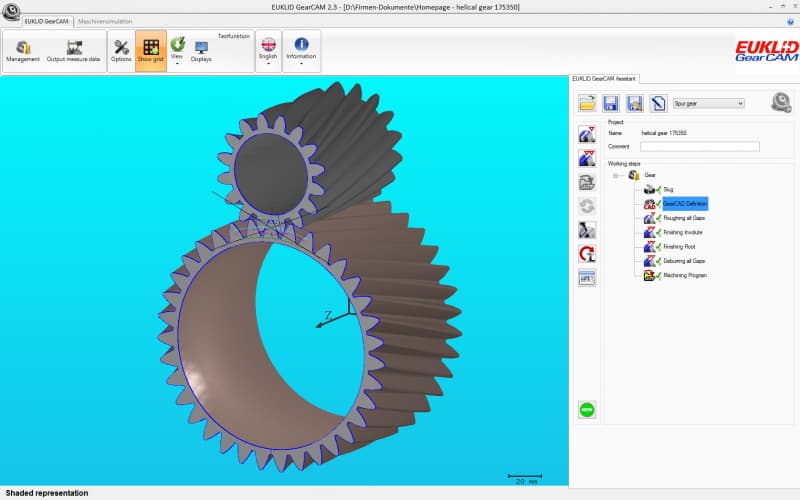The height and width of the screenshot is (500, 800).
Task: Click the Testfunktion label in the ribbon
Action: (x=234, y=36)
